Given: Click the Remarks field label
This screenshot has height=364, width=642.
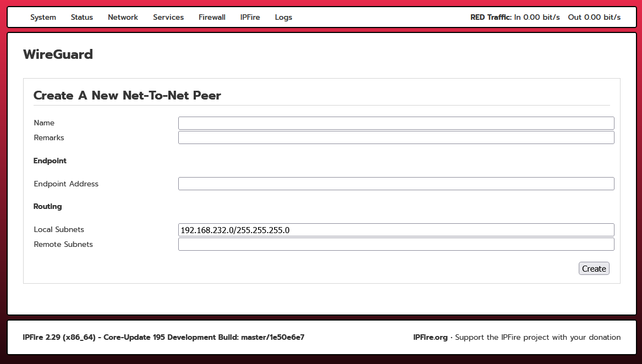Looking at the screenshot, I should (x=49, y=137).
